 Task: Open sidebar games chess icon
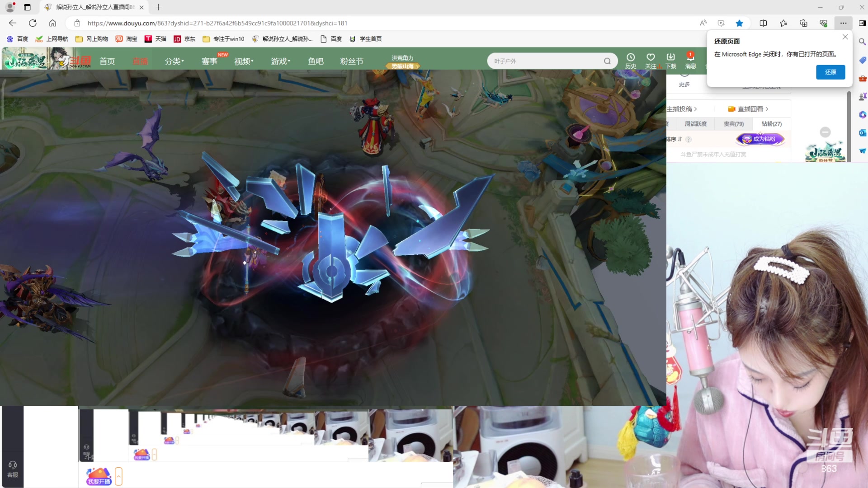[862, 96]
